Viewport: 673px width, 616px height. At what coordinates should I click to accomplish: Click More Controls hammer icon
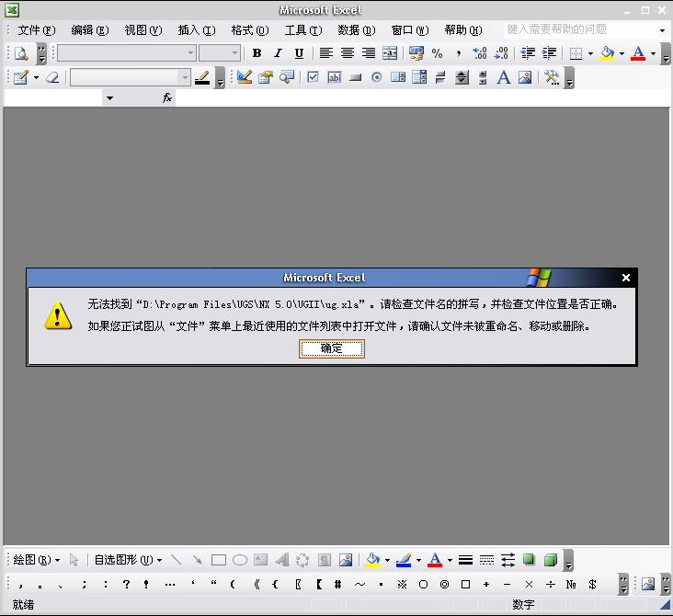[552, 78]
